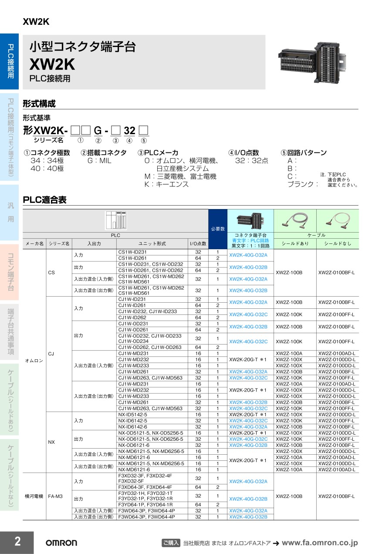392x554 pixels.
Task: Click the OMRON logo in footer
Action: coord(61,543)
